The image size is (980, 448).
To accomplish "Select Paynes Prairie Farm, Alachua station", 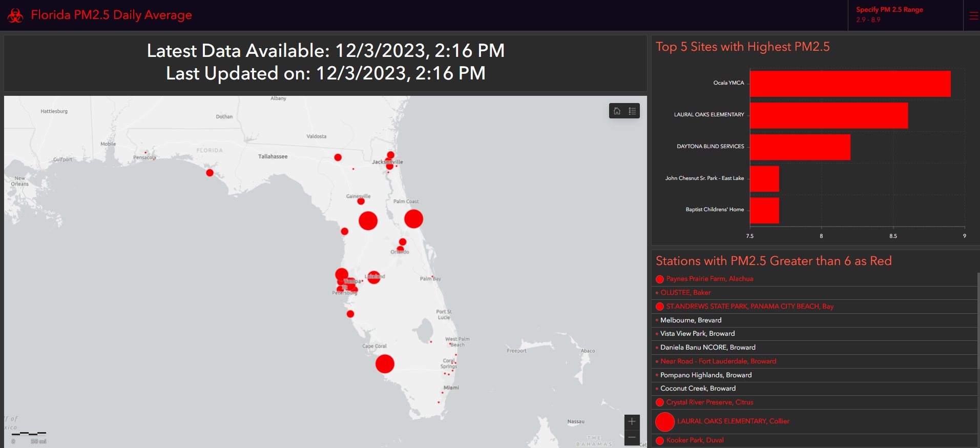I will (x=709, y=279).
